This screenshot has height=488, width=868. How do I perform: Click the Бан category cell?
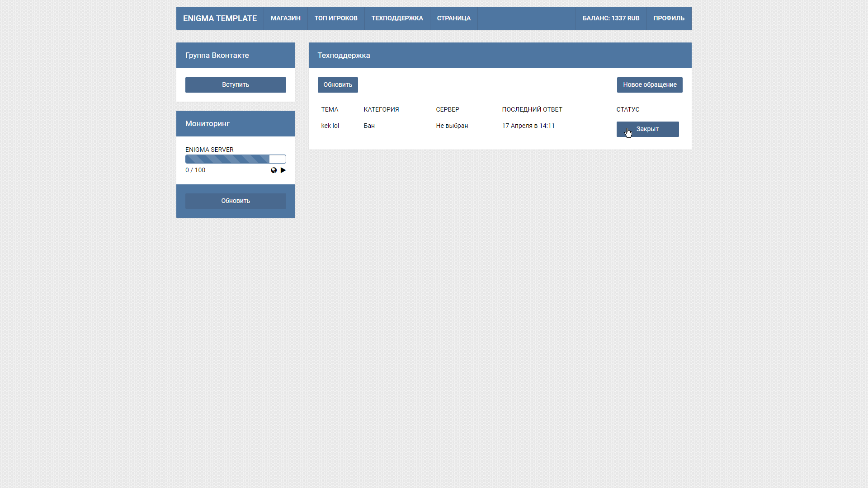coord(369,126)
